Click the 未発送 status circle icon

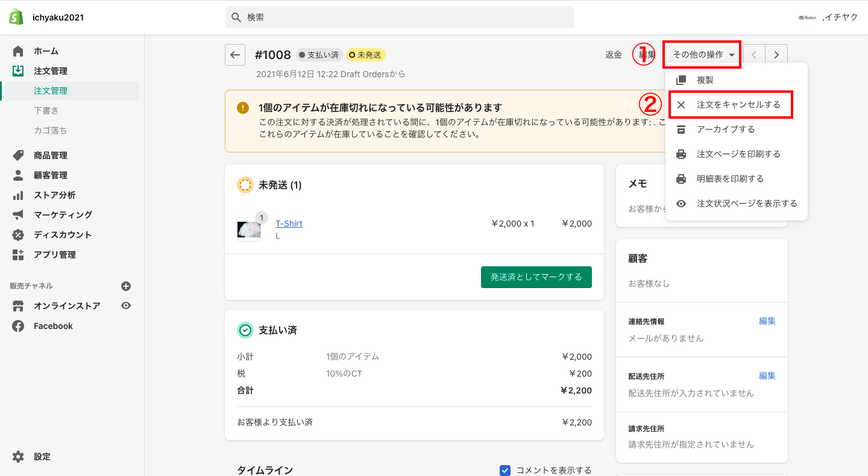click(245, 185)
